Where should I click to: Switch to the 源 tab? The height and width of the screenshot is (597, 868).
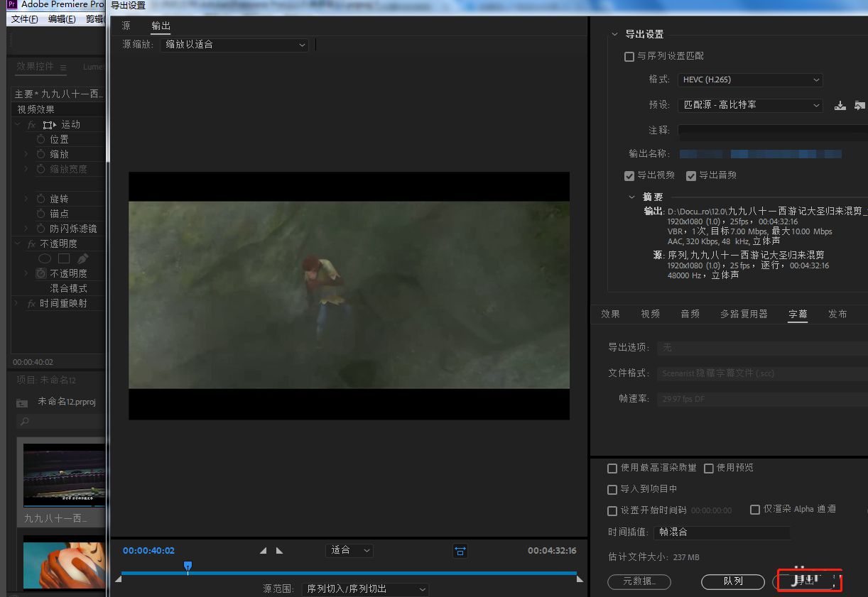click(126, 26)
